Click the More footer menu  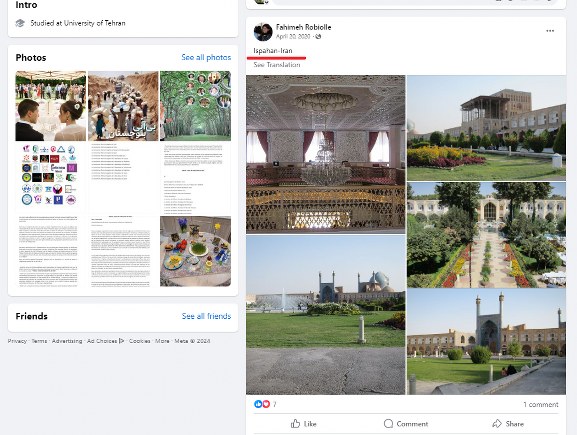tap(162, 341)
